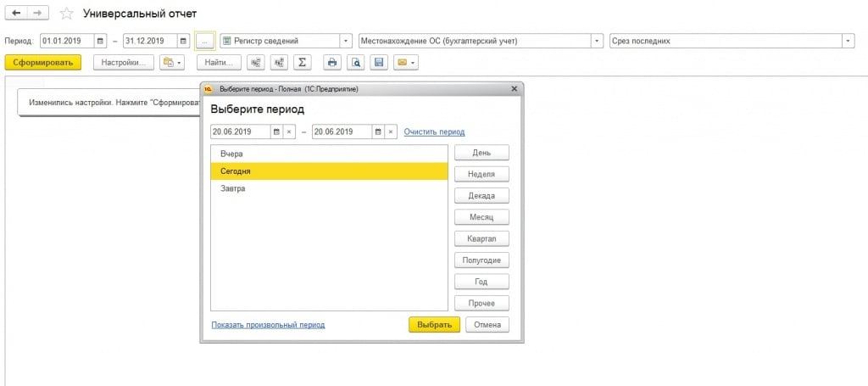Open the 'Местонахождение ОС' dropdown arrow
This screenshot has height=386, width=868.
tap(597, 41)
